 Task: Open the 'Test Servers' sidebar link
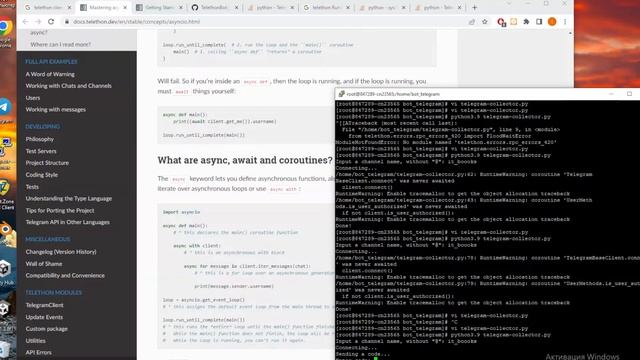click(41, 151)
